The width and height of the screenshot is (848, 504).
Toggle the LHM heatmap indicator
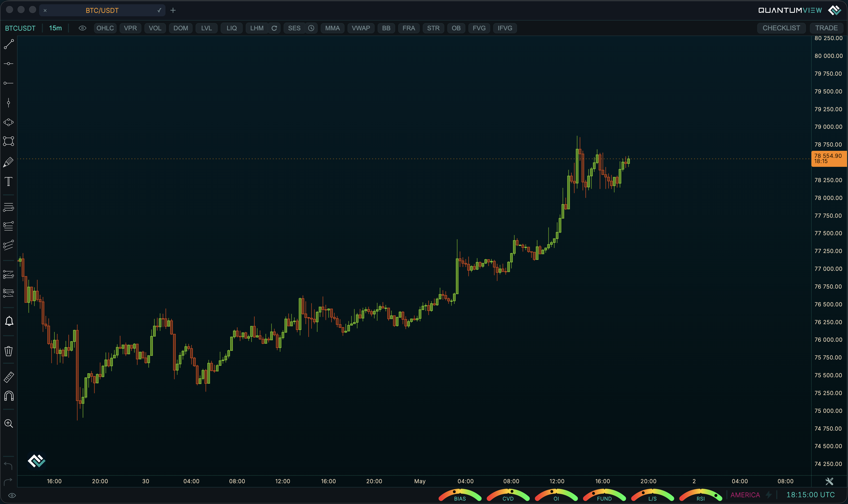coord(257,28)
